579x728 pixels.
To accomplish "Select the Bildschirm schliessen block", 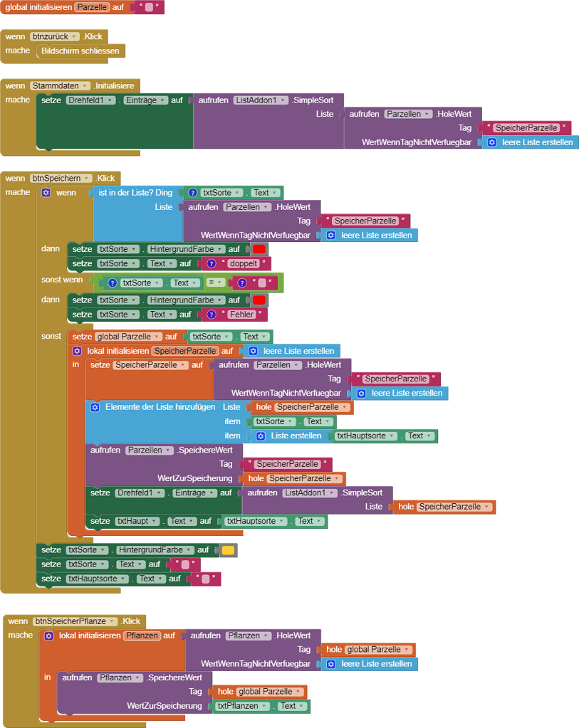I will [80, 51].
